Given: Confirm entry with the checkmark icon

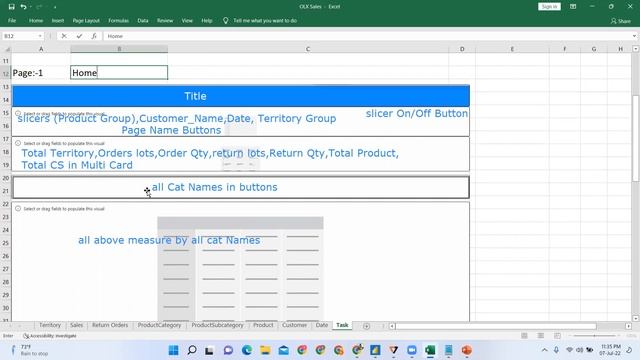Looking at the screenshot, I should pyautogui.click(x=79, y=36).
